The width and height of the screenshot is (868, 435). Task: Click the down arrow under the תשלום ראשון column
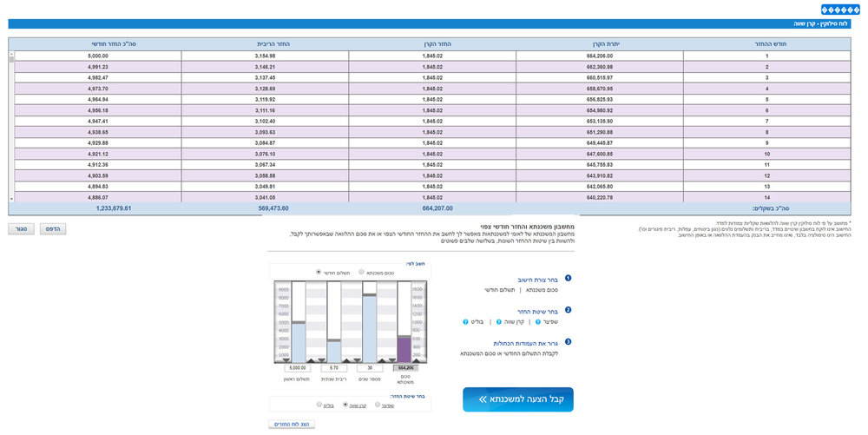286,360
